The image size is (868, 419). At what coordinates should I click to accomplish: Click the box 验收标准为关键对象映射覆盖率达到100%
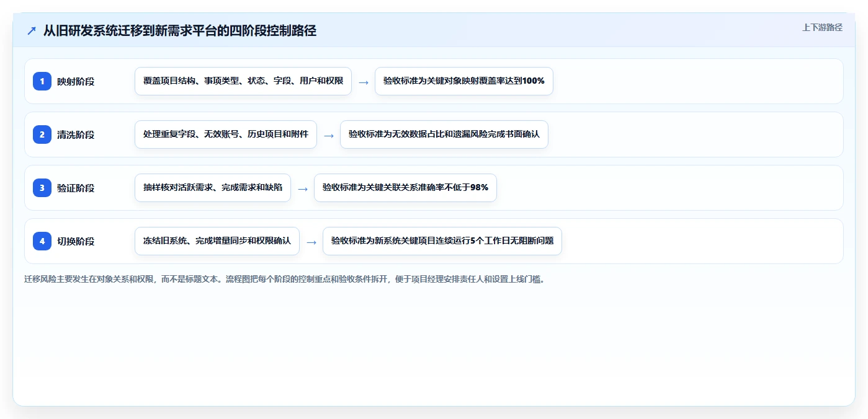pos(463,81)
